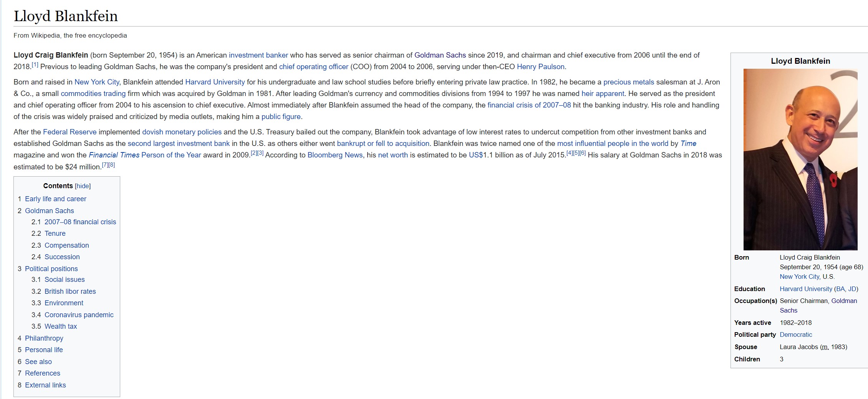This screenshot has width=868, height=399.
Task: Open the Democratic party link
Action: point(796,334)
